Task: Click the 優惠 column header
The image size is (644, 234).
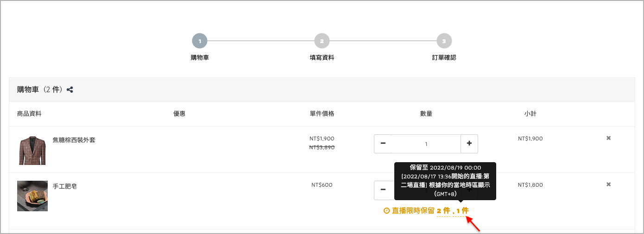Action: point(179,114)
